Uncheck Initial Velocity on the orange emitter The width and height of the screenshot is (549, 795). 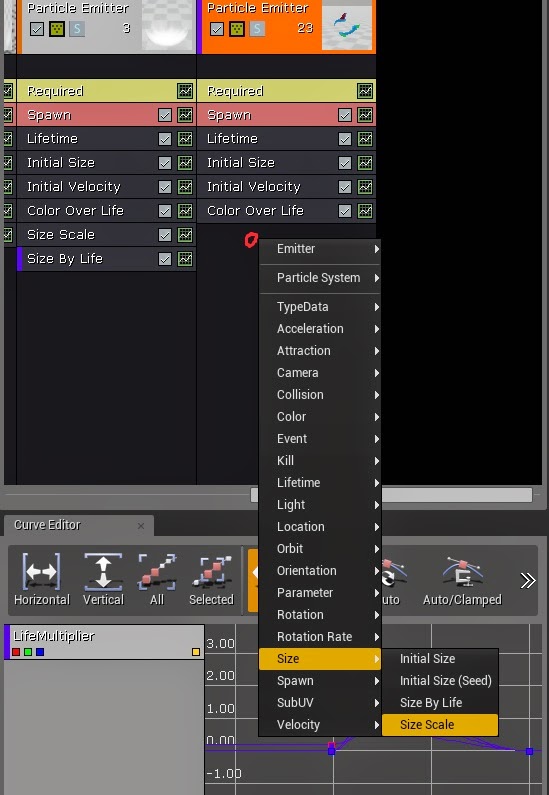coord(345,187)
